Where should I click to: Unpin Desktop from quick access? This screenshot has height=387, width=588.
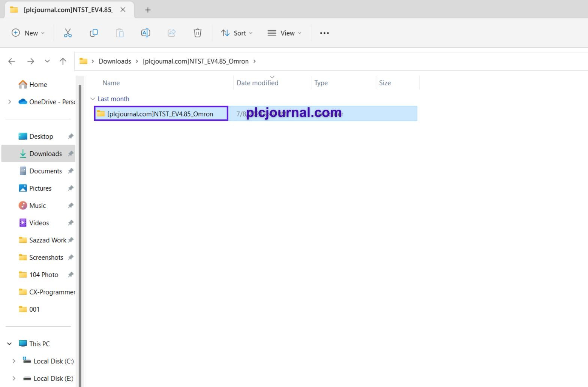click(x=70, y=136)
